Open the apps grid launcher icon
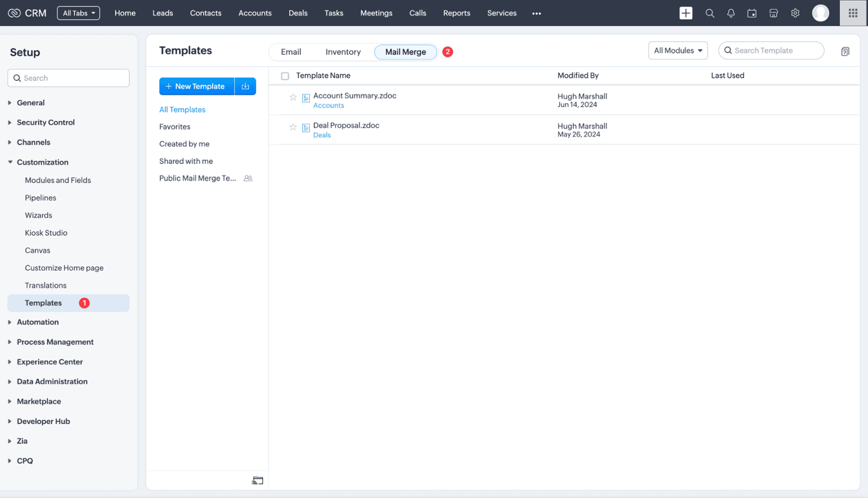Viewport: 868px width, 498px height. click(x=853, y=13)
